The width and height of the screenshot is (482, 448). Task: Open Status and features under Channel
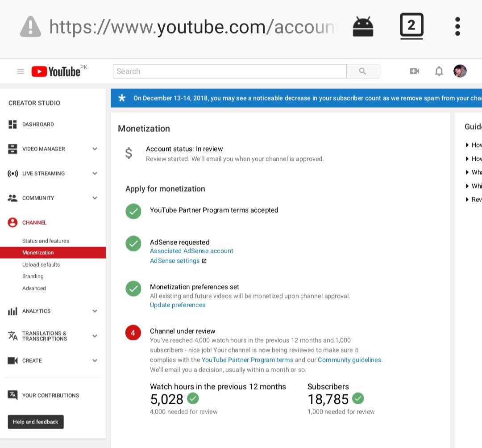point(46,241)
